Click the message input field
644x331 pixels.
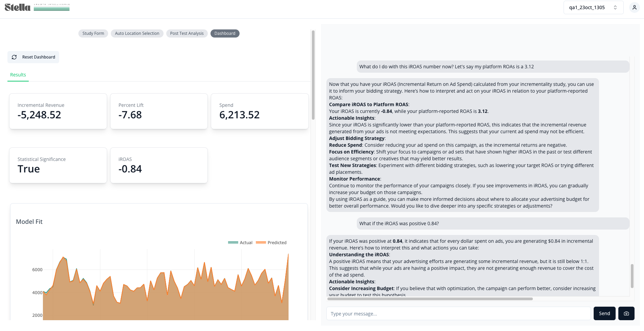click(459, 313)
